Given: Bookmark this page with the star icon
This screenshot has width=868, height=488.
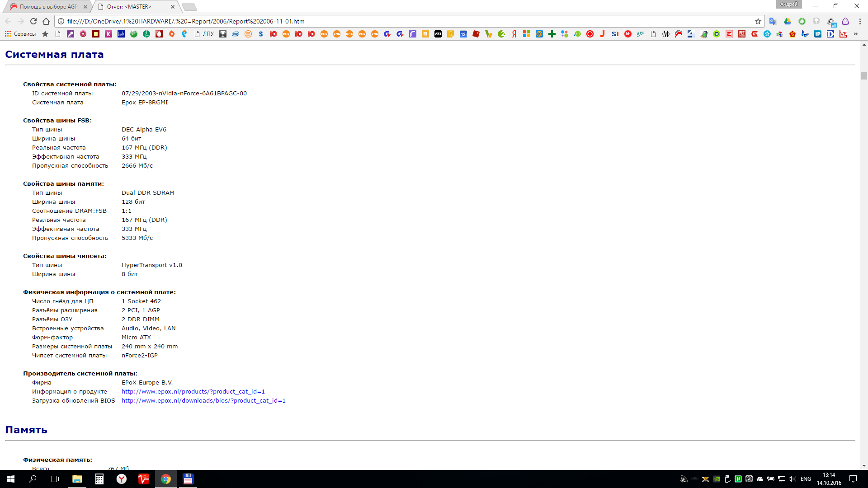Looking at the screenshot, I should coord(758,21).
